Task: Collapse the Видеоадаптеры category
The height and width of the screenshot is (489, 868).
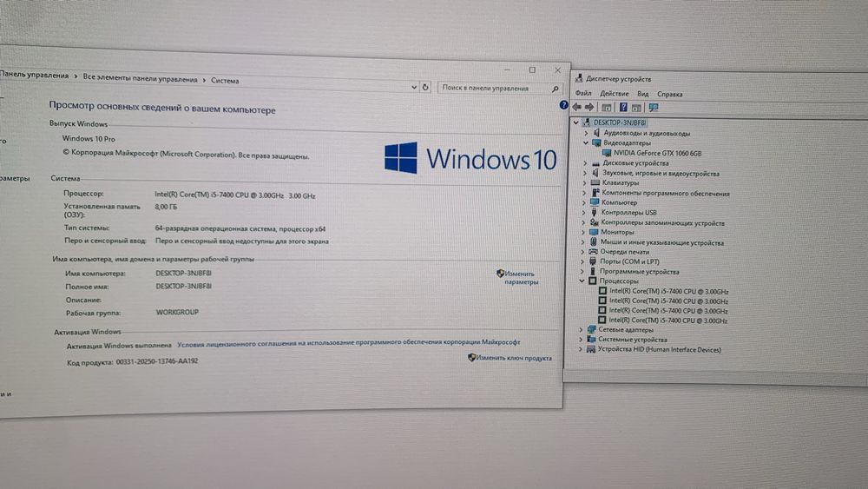Action: pos(586,142)
